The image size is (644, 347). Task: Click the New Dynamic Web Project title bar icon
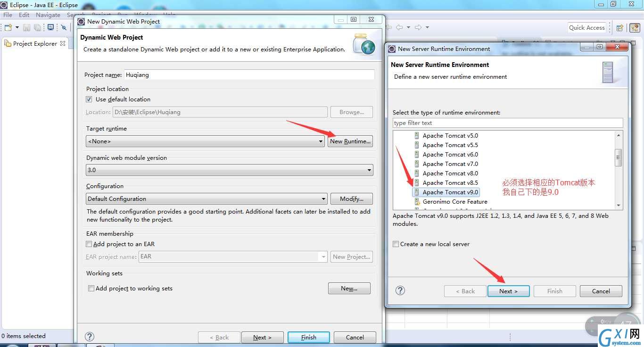tap(82, 21)
